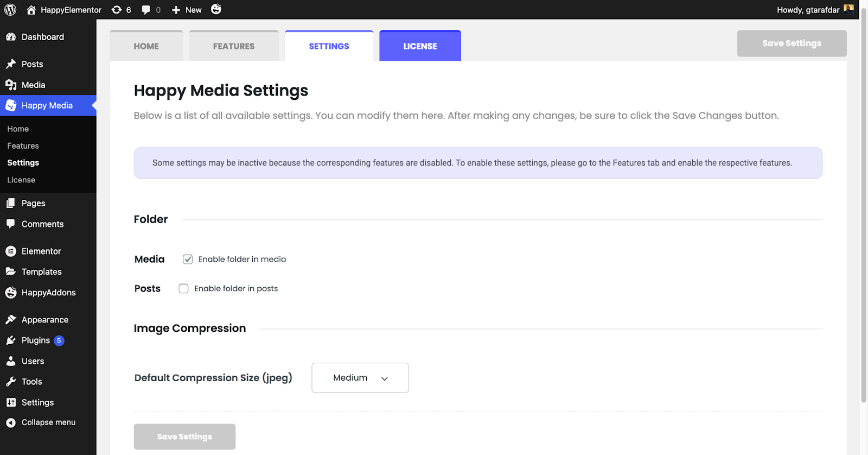Click the Plugins plug icon
The image size is (868, 455).
click(11, 340)
